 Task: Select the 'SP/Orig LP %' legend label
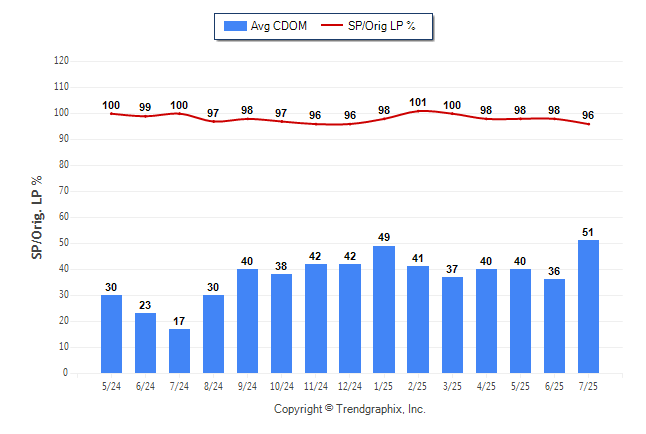[x=382, y=26]
